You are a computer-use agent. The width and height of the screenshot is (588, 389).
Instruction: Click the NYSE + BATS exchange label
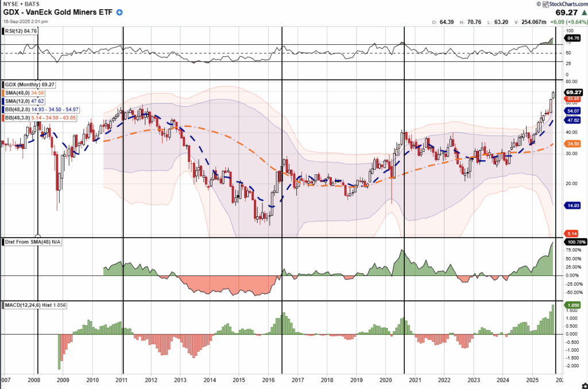[x=21, y=4]
